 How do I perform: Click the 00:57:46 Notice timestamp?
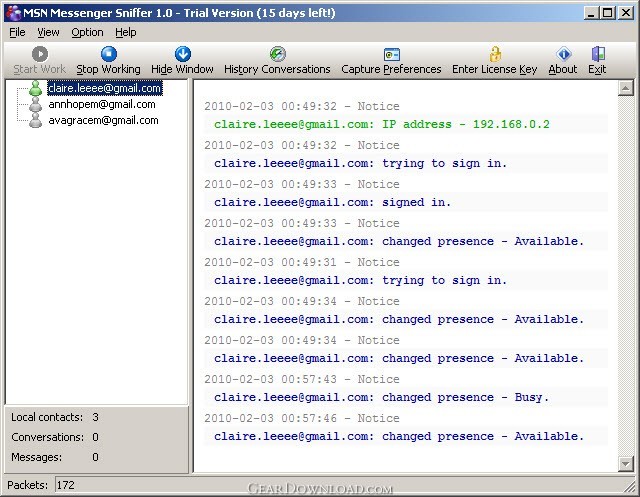(302, 418)
